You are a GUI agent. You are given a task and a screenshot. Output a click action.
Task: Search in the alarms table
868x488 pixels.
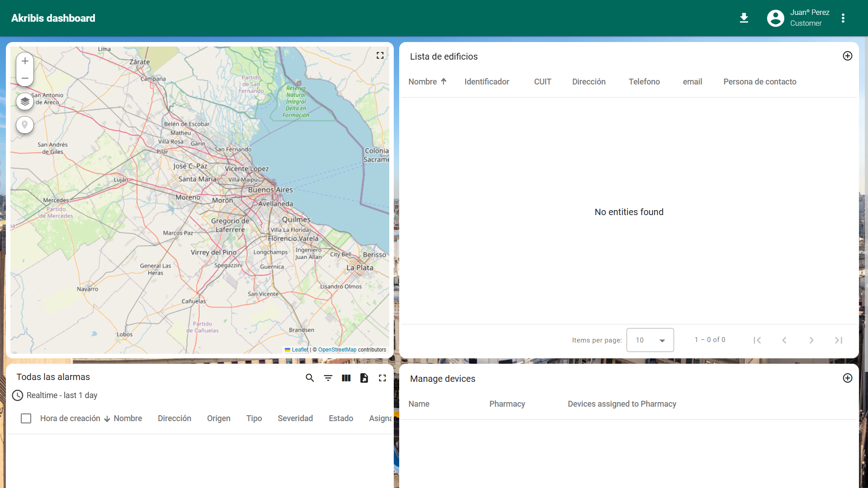point(310,378)
